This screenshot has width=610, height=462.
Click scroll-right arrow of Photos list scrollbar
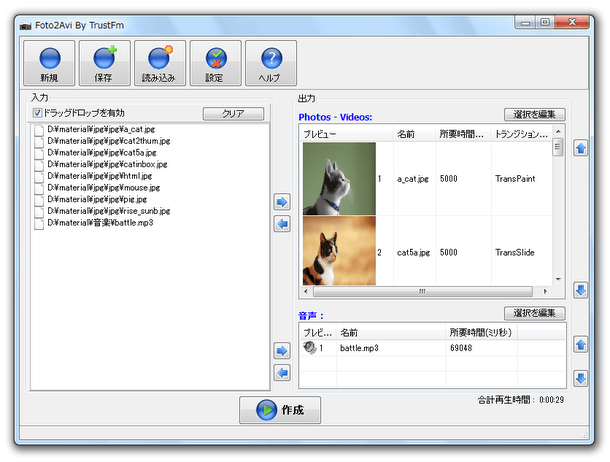545,291
